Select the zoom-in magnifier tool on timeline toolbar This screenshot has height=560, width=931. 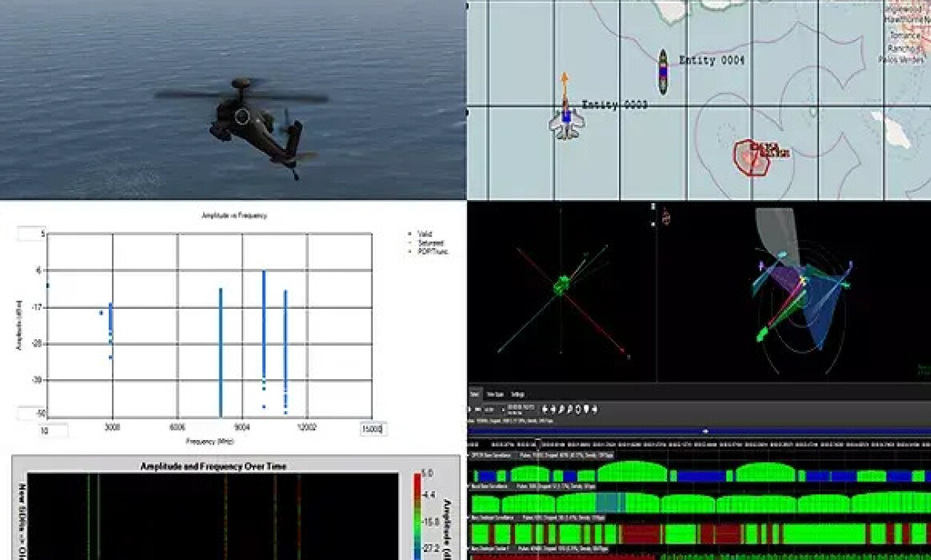click(x=561, y=408)
